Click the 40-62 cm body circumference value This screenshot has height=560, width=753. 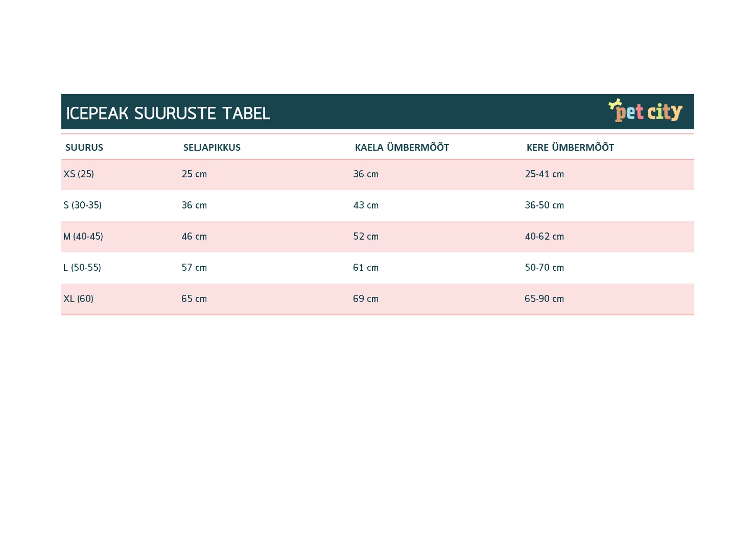[545, 236]
